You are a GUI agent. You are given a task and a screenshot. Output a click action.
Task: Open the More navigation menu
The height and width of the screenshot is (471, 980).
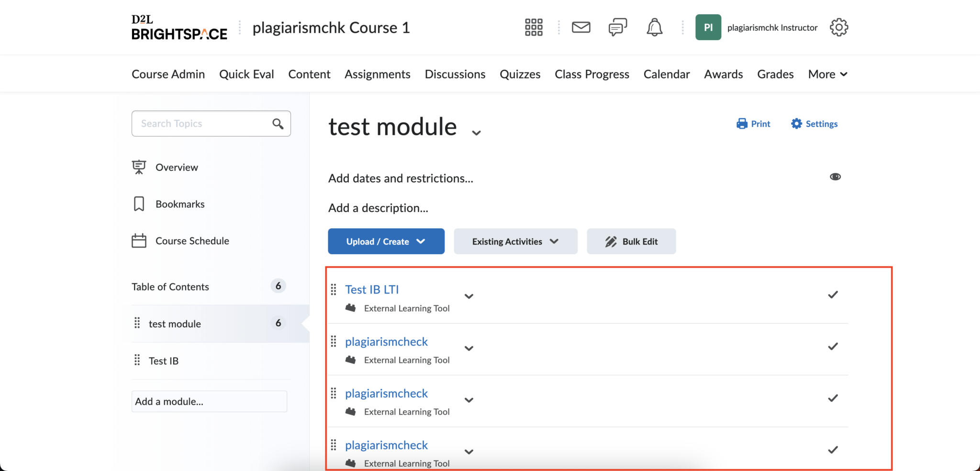click(x=827, y=74)
